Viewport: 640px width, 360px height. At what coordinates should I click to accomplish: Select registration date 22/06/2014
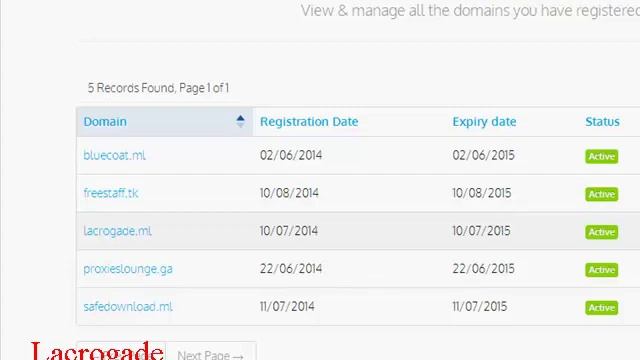pyautogui.click(x=291, y=269)
